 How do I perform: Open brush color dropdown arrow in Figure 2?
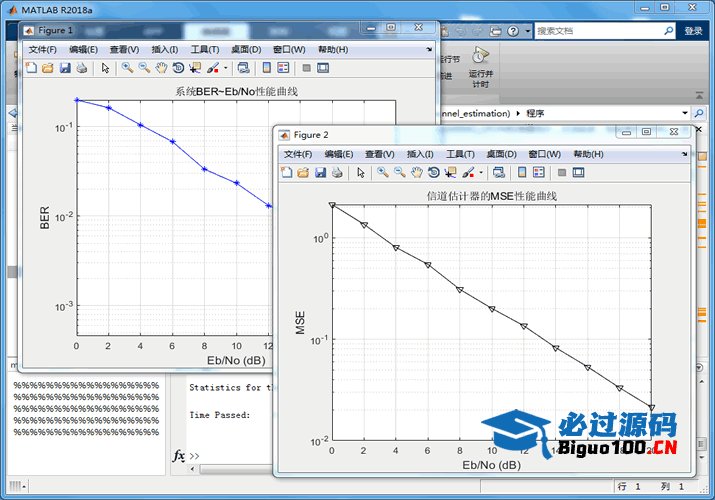tap(481, 172)
